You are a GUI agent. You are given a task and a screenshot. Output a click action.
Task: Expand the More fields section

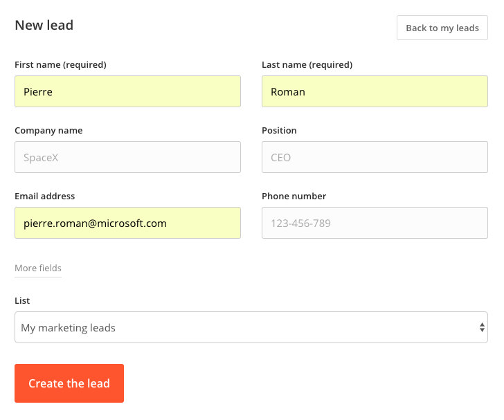click(x=38, y=268)
